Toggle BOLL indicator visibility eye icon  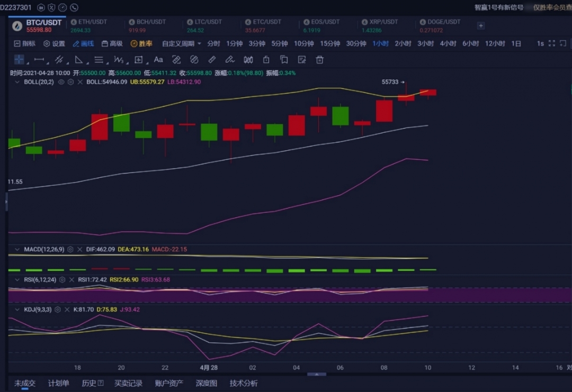(61, 82)
